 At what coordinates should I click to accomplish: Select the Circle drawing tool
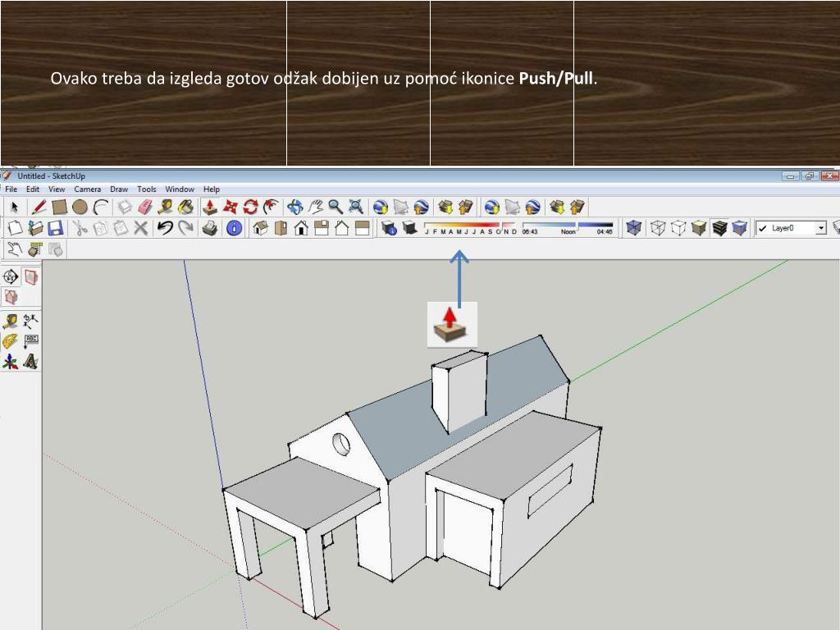[80, 207]
